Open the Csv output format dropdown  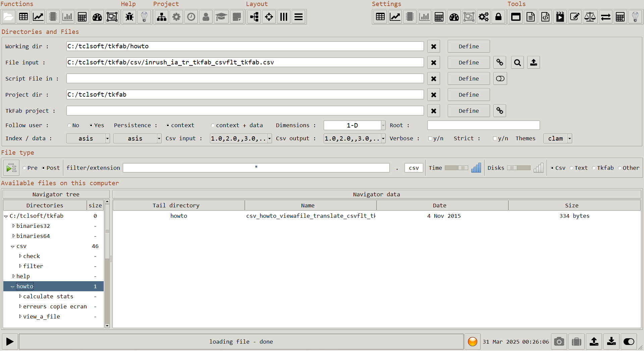coord(383,139)
